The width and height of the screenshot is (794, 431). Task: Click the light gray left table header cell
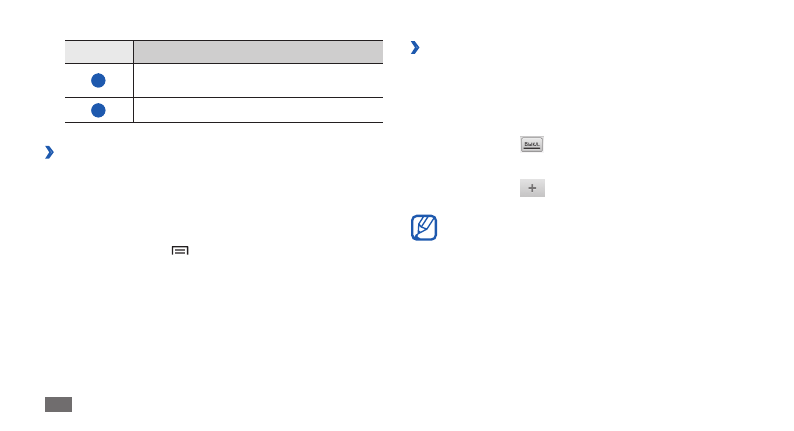(x=99, y=52)
